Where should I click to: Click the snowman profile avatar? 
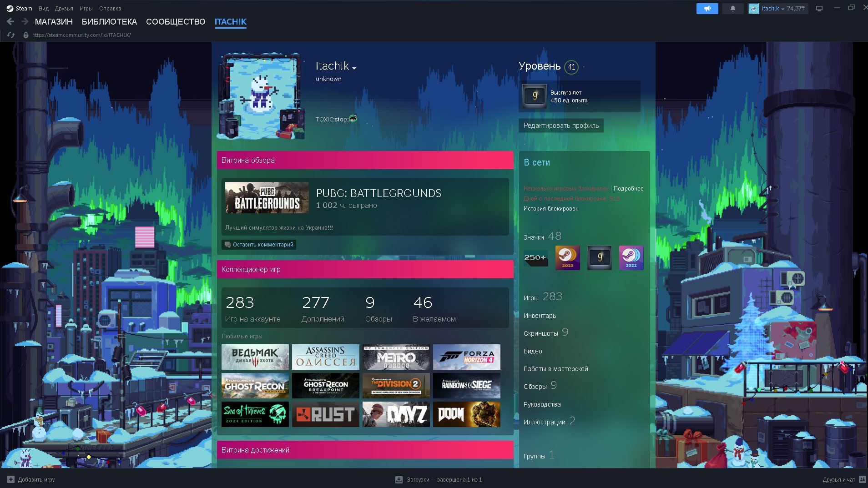point(261,96)
